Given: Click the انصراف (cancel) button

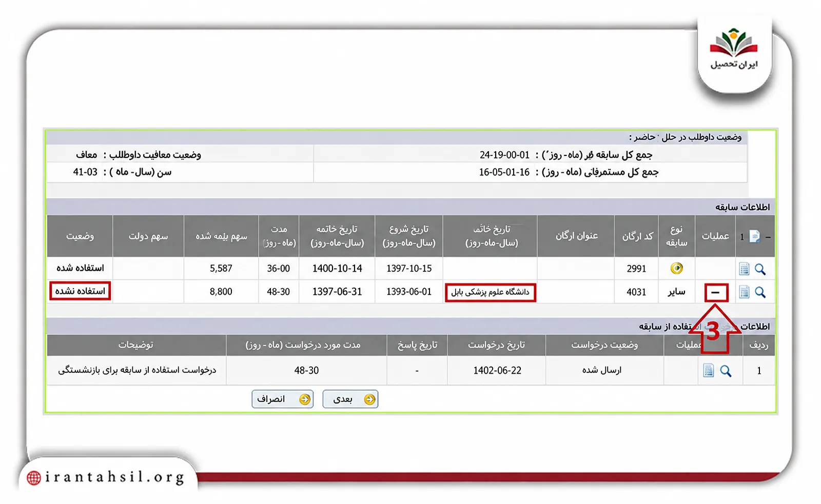Looking at the screenshot, I should 283,399.
